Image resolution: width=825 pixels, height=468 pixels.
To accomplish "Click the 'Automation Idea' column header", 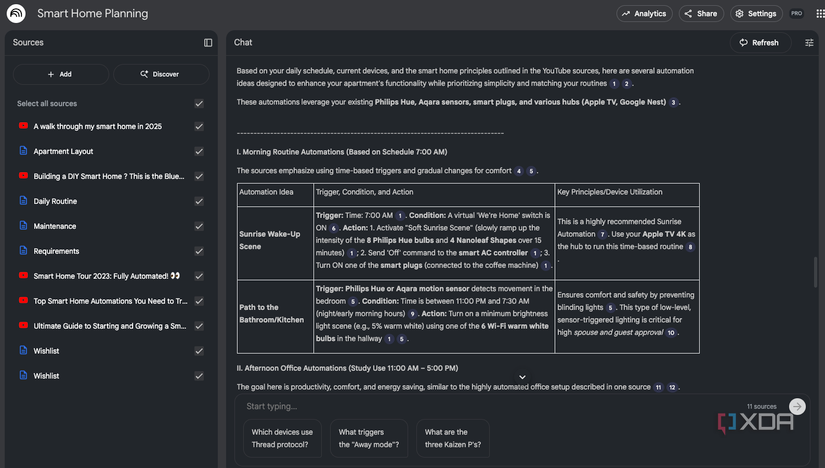I will coord(275,195).
